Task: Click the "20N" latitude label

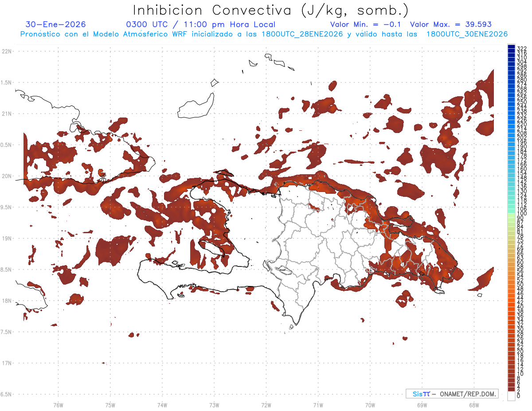Action: pos(7,176)
